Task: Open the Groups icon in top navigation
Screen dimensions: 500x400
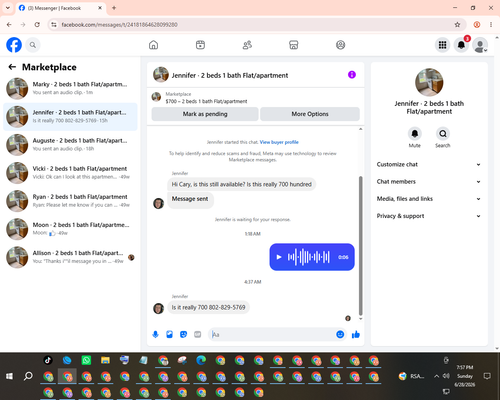Action: (x=340, y=45)
